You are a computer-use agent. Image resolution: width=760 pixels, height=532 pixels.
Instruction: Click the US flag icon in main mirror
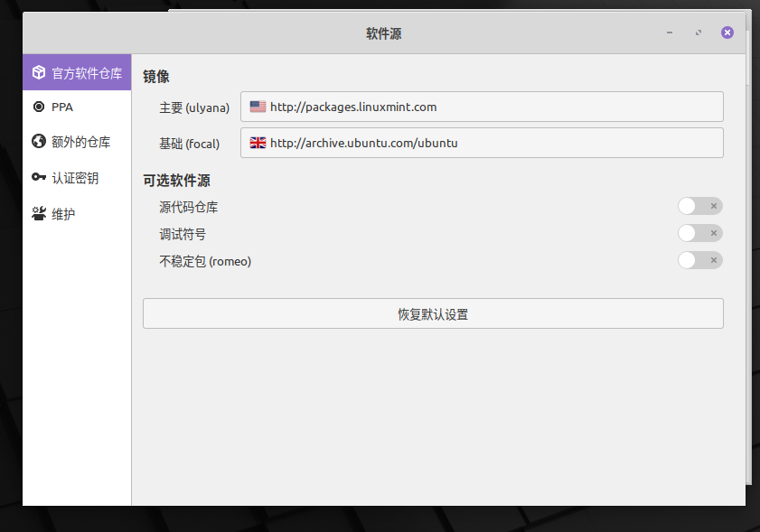(258, 107)
